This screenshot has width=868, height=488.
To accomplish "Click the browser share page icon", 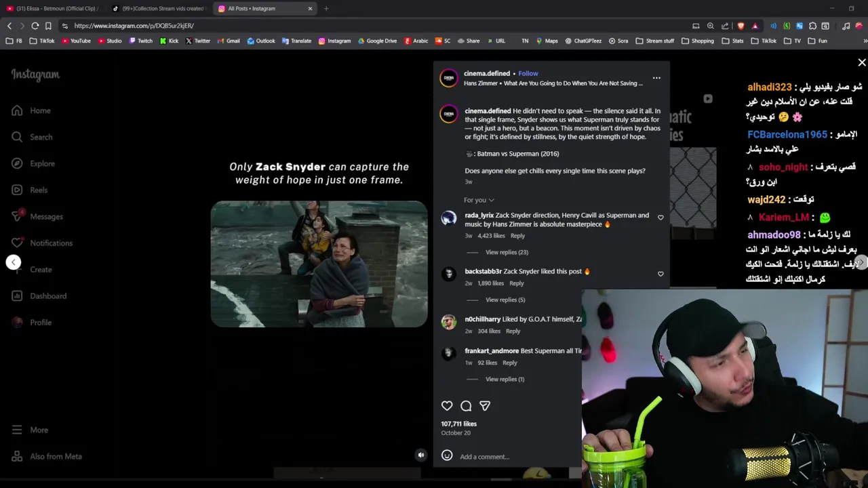I will pos(725,26).
